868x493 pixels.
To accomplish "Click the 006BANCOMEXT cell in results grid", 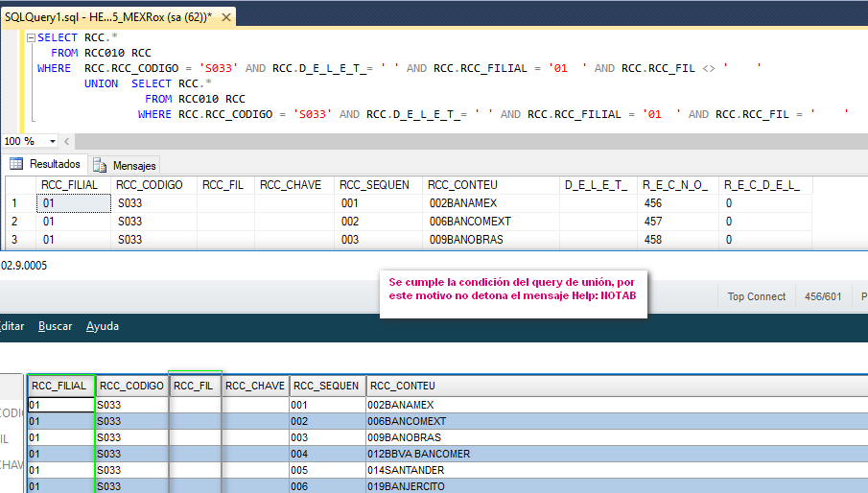I will (x=491, y=222).
